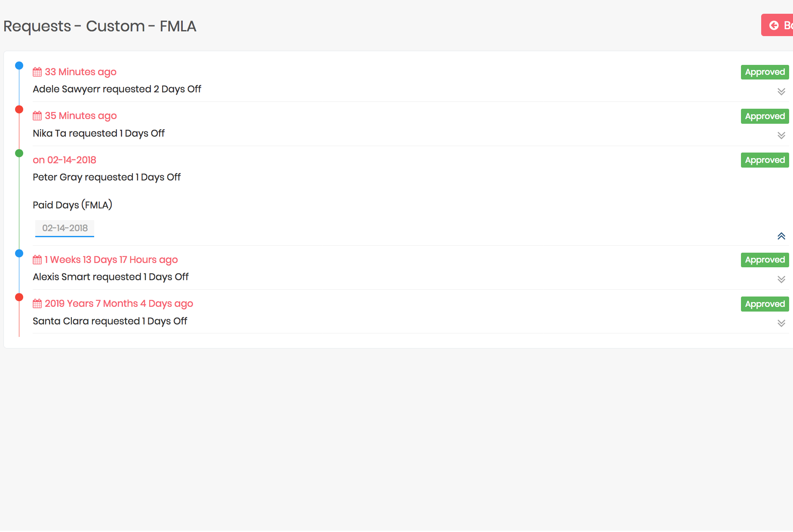The image size is (793, 532).
Task: Click calendar icon beside 2019 Years entry
Action: (x=37, y=304)
